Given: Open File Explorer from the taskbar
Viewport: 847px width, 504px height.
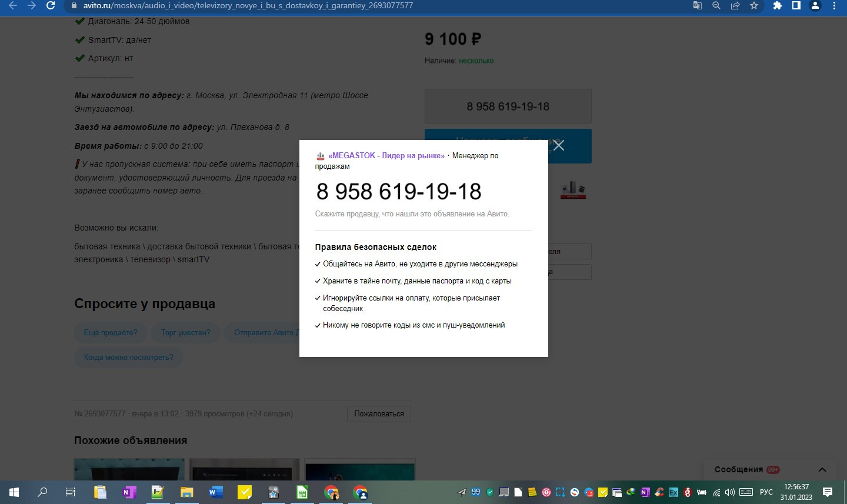Looking at the screenshot, I should pos(187,492).
